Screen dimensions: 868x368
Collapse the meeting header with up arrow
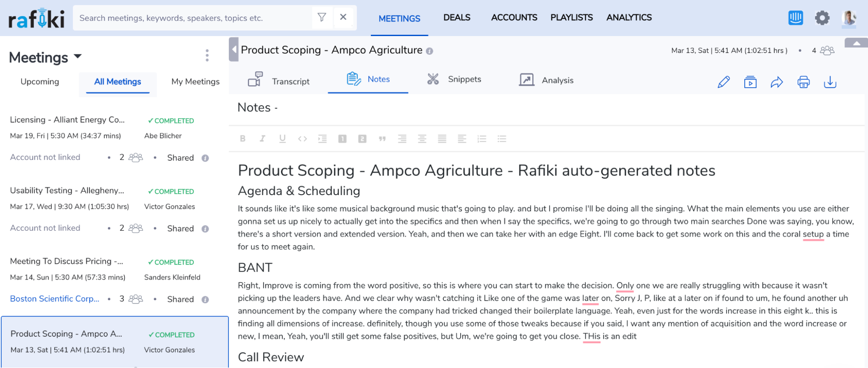coord(856,43)
